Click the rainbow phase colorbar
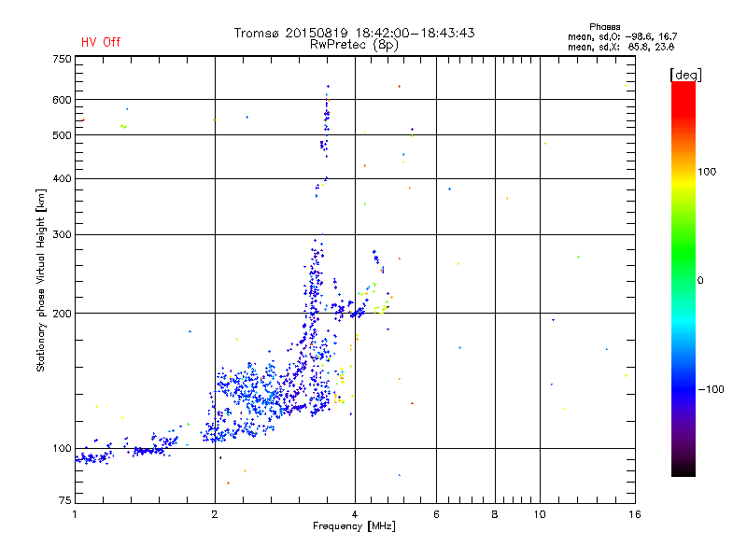Image resolution: width=747 pixels, height=560 pixels. click(684, 278)
